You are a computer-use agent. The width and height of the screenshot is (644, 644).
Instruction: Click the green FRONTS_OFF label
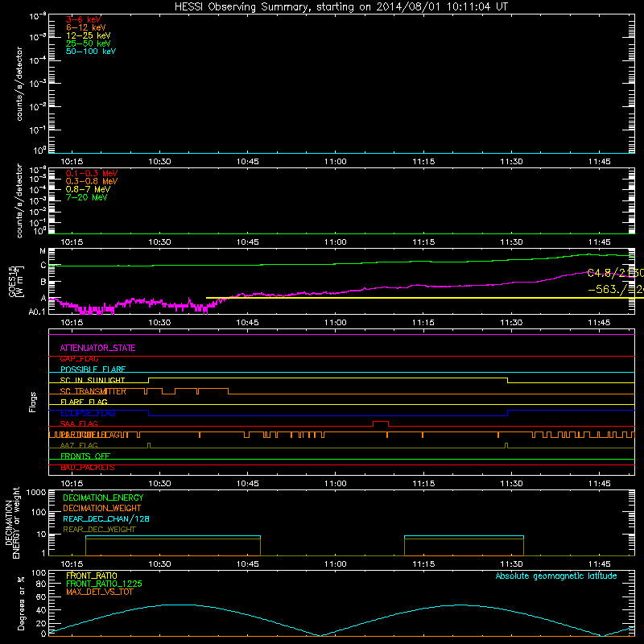pyautogui.click(x=85, y=456)
